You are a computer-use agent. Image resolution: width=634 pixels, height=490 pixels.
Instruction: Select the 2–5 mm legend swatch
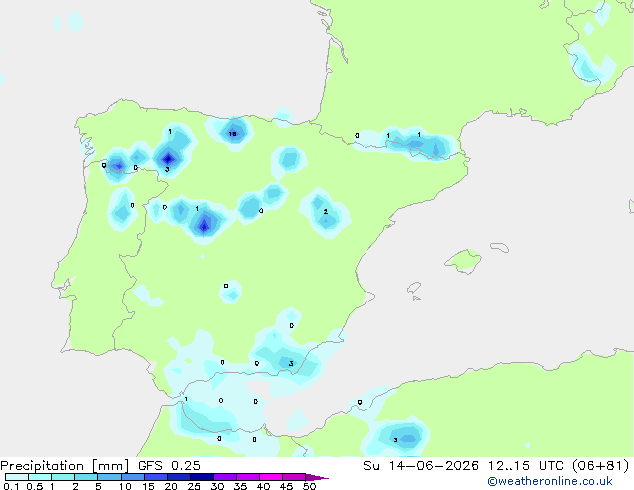click(86, 477)
